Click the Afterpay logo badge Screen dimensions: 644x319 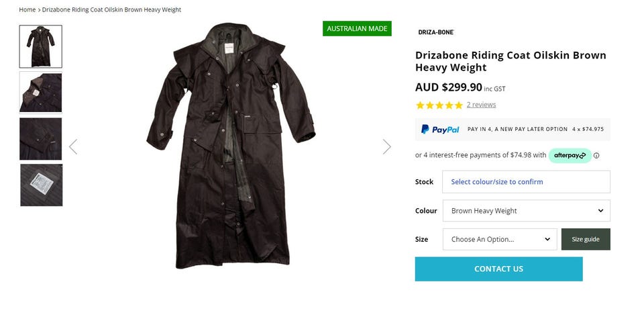[x=570, y=155]
